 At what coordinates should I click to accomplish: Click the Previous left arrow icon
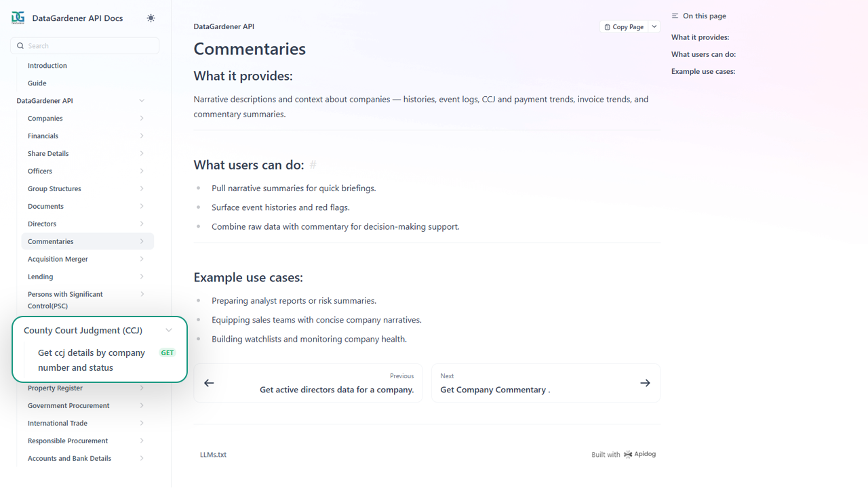(x=209, y=383)
